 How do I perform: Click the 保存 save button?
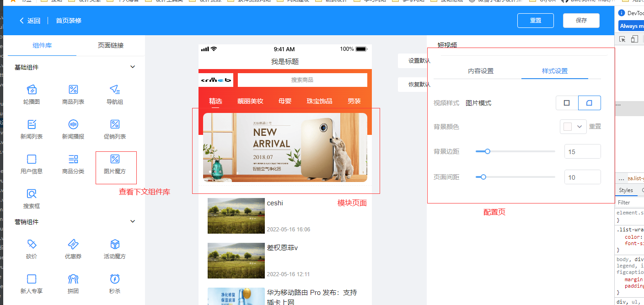(x=581, y=21)
